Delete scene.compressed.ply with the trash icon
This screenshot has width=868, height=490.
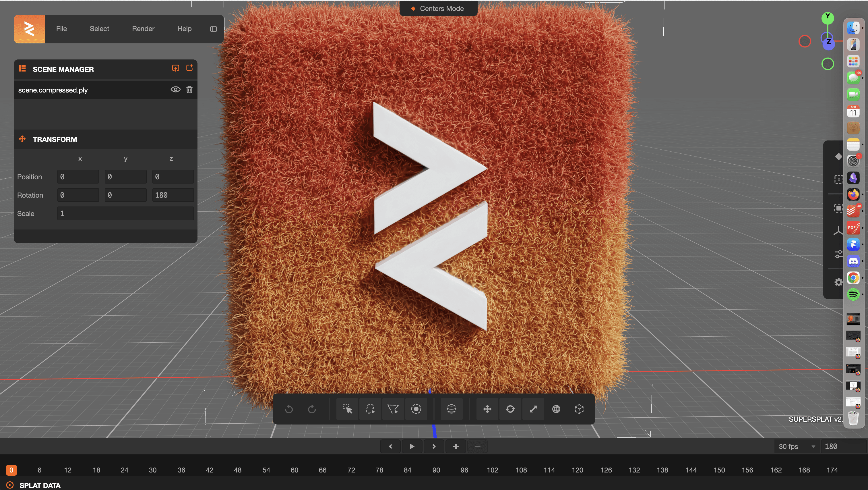tap(189, 89)
